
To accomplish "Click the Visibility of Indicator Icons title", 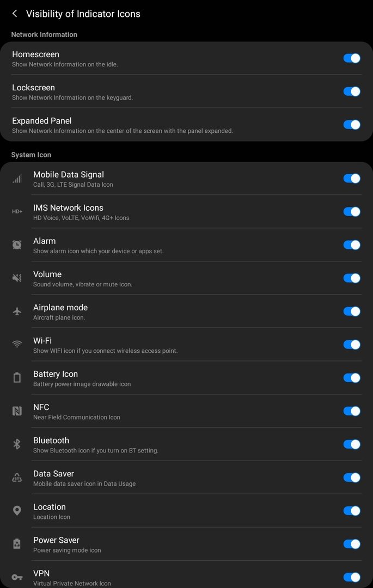I will [83, 14].
